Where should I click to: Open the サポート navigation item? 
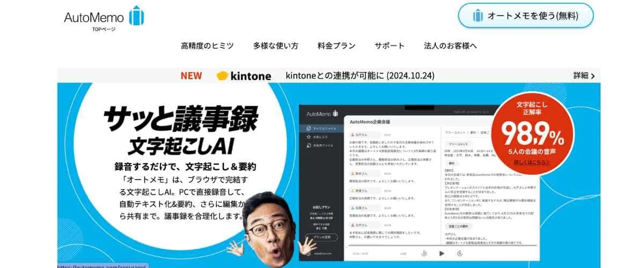pos(390,46)
